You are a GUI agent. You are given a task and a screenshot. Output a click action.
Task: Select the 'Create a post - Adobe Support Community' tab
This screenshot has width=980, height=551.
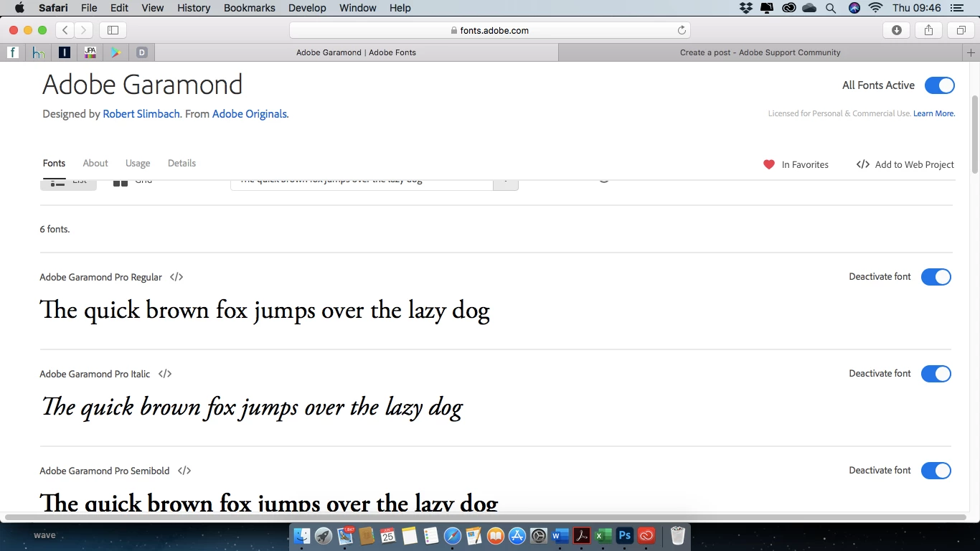(760, 52)
